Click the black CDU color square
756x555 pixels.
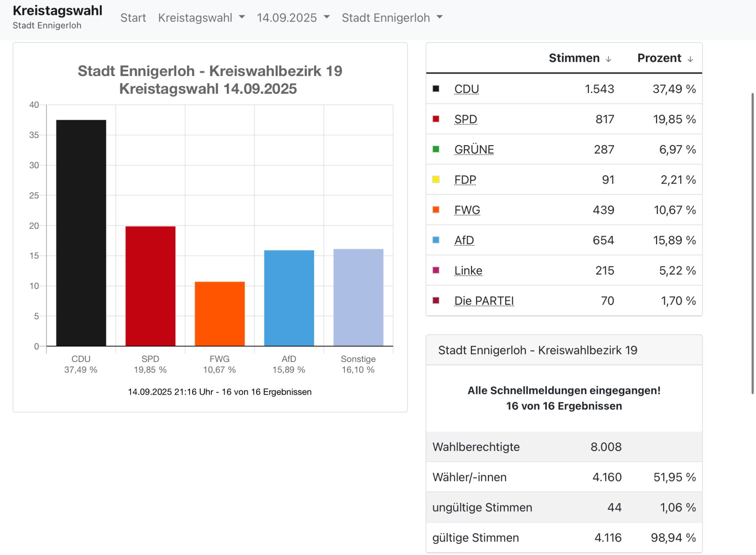coord(436,89)
